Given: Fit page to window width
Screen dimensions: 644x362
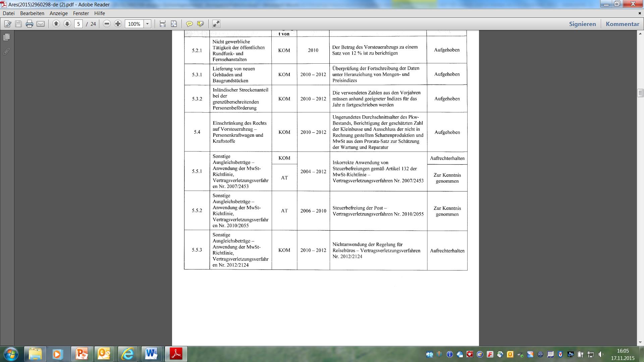Looking at the screenshot, I should (163, 24).
